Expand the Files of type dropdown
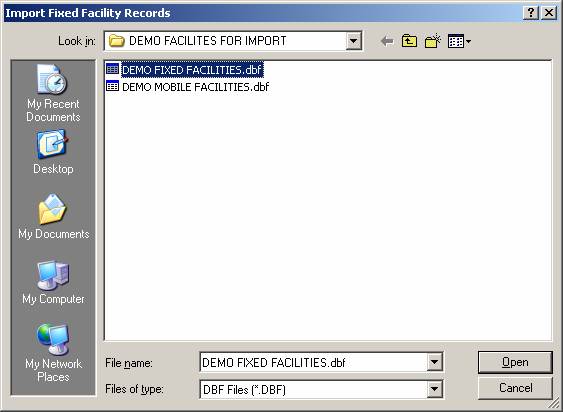This screenshot has width=563, height=412. click(434, 389)
